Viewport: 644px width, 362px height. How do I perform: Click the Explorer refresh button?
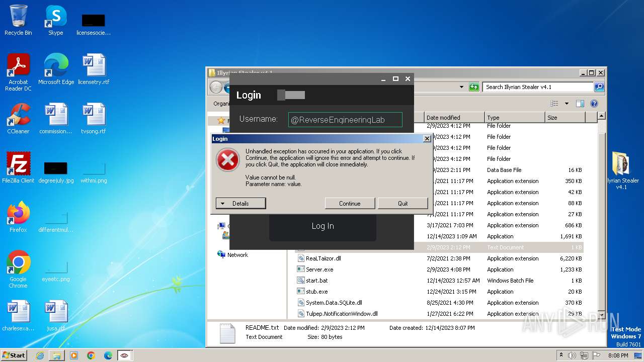coord(473,87)
